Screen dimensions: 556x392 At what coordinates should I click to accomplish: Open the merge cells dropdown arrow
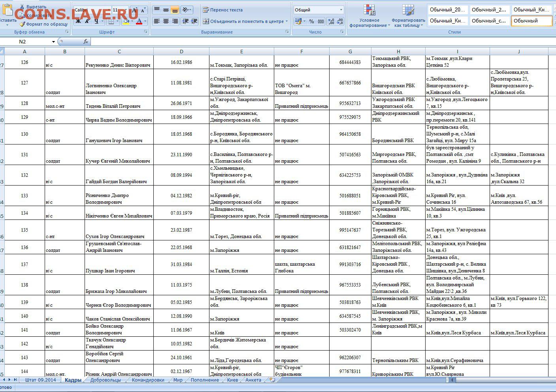(x=287, y=21)
